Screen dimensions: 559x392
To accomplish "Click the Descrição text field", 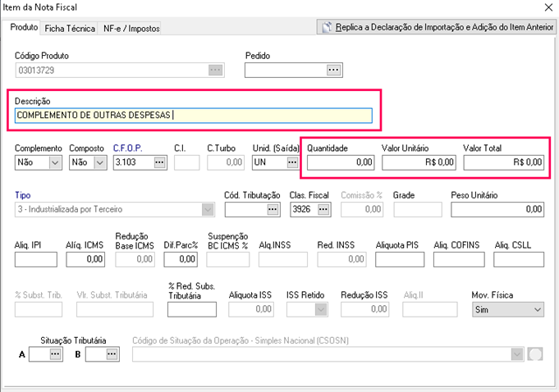I will click(x=193, y=116).
